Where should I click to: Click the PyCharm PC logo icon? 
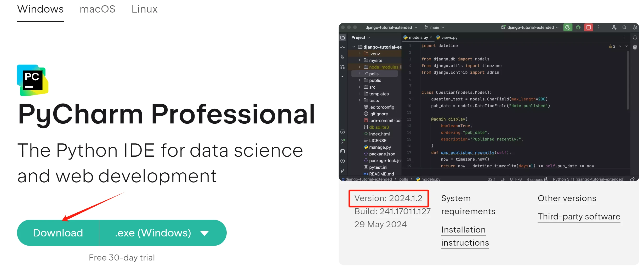click(x=33, y=80)
